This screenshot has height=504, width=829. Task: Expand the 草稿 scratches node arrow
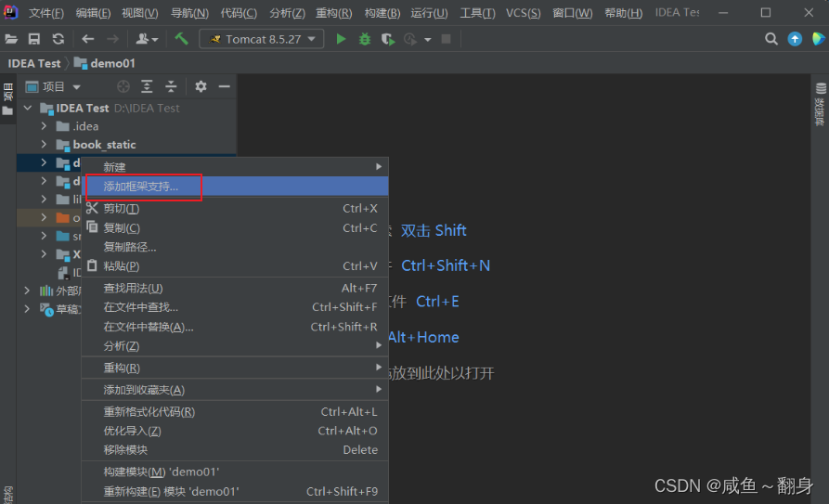point(27,309)
